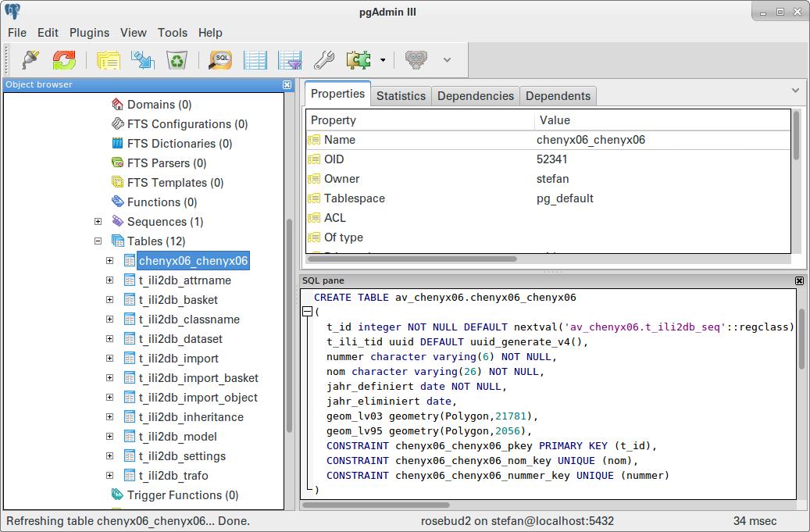Select the t_ili2db_model table
The image size is (810, 532).
pyautogui.click(x=178, y=437)
